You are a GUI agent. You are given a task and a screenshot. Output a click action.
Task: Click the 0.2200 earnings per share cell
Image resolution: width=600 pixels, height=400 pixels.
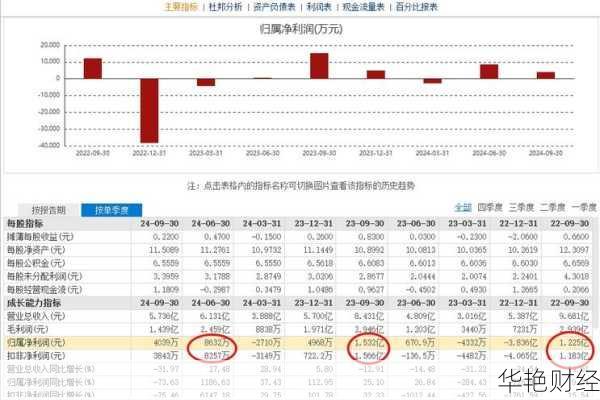166,237
